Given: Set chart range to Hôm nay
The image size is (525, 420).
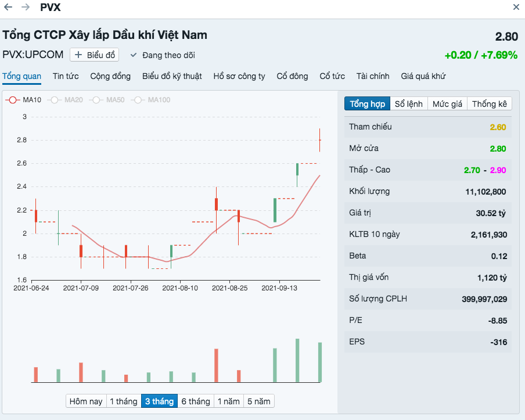Looking at the screenshot, I should (86, 401).
